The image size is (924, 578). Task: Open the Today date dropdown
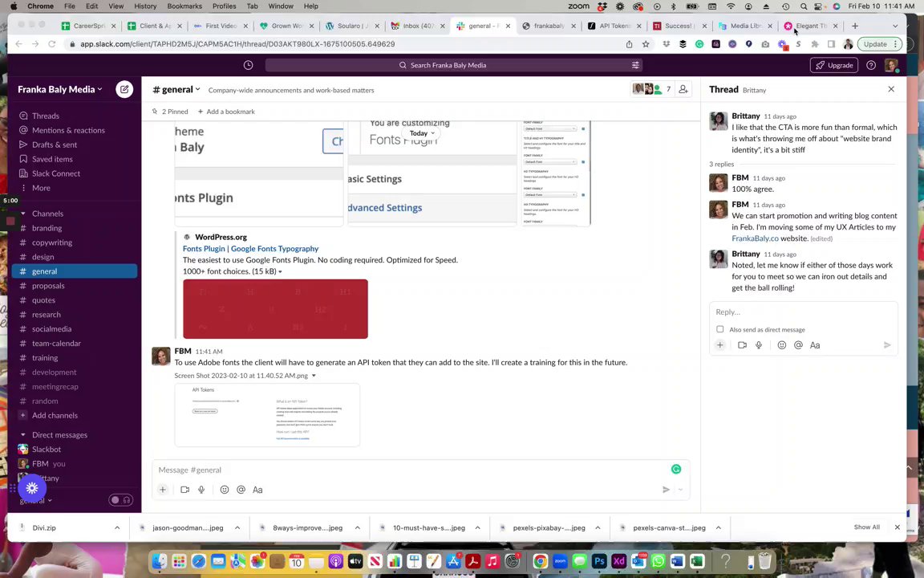(422, 133)
